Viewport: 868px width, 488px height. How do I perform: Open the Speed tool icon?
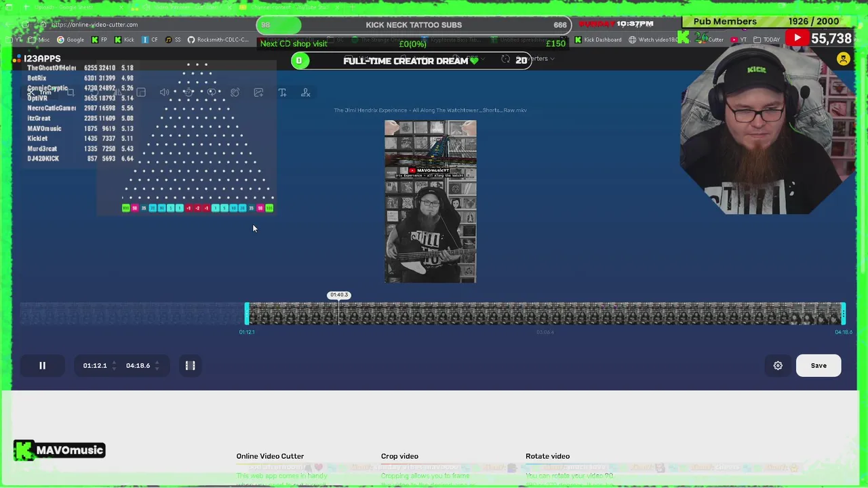188,92
